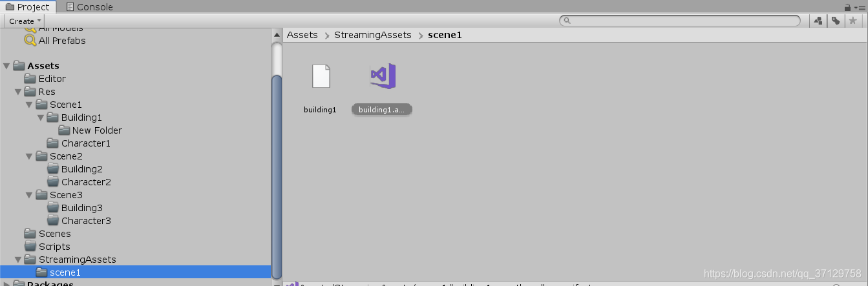Collapse the Res folder arrow
The image size is (868, 286).
(17, 92)
